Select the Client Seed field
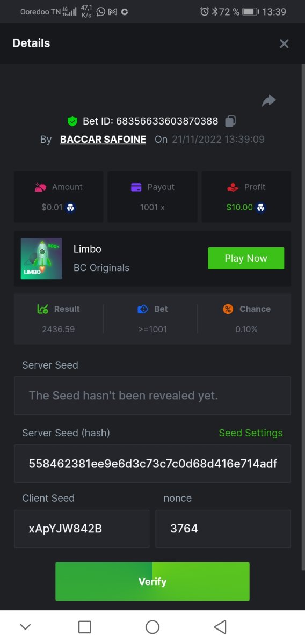The width and height of the screenshot is (305, 644). tap(82, 529)
